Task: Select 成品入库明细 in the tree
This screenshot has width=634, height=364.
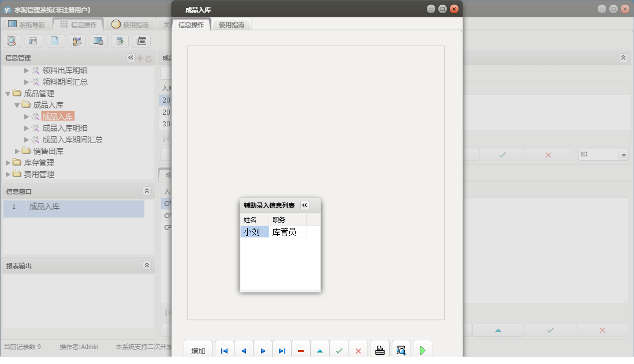Action: [x=65, y=128]
